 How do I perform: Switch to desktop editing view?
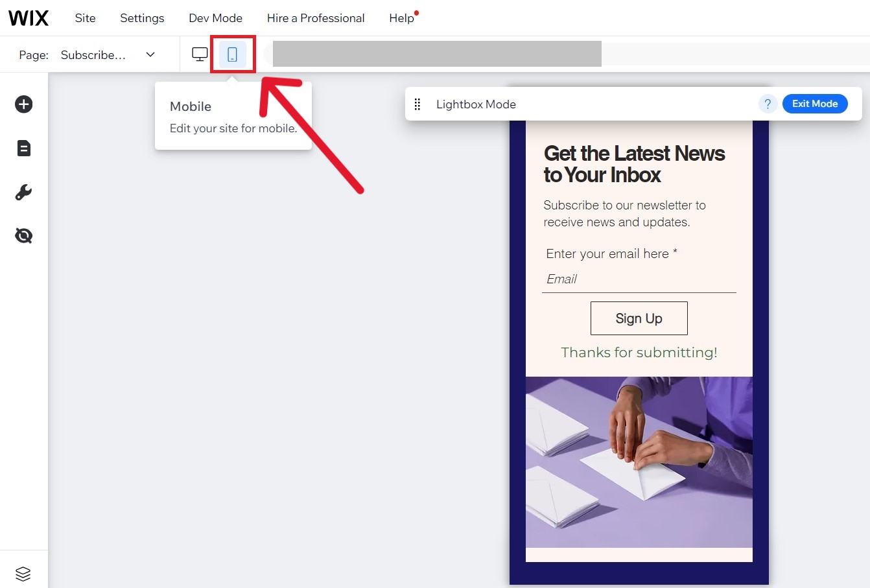pyautogui.click(x=199, y=54)
